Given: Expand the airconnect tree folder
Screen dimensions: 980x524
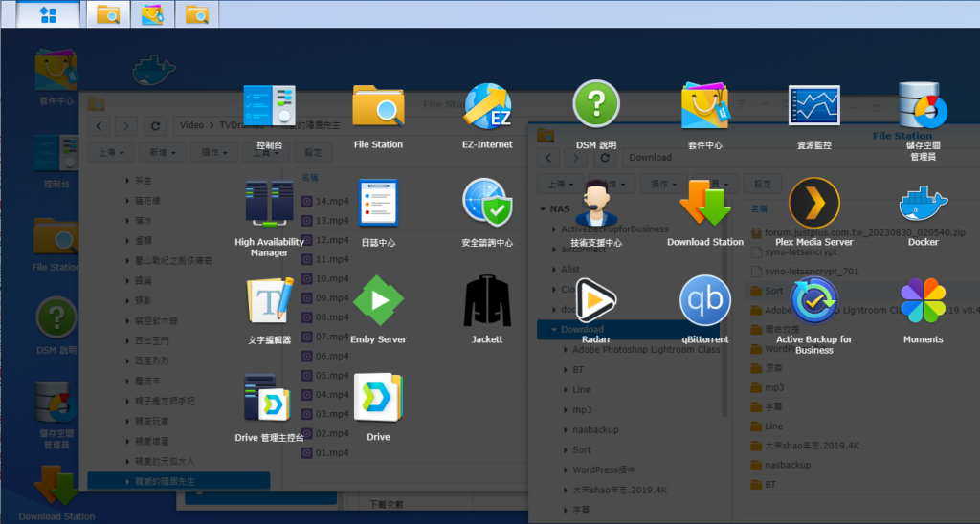Looking at the screenshot, I should coord(554,250).
